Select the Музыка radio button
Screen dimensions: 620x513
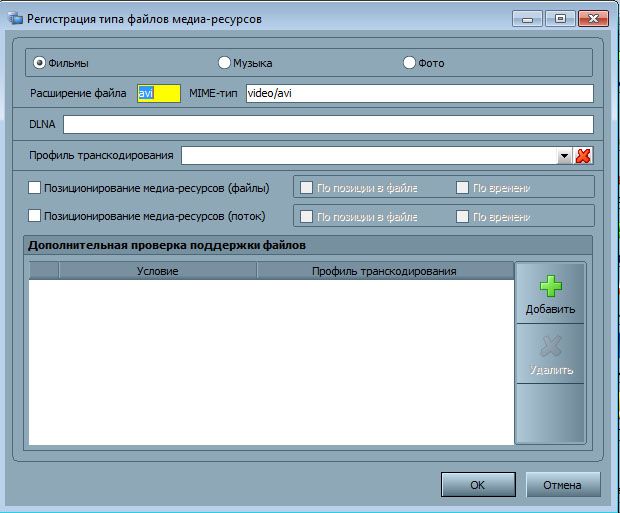[x=224, y=63]
